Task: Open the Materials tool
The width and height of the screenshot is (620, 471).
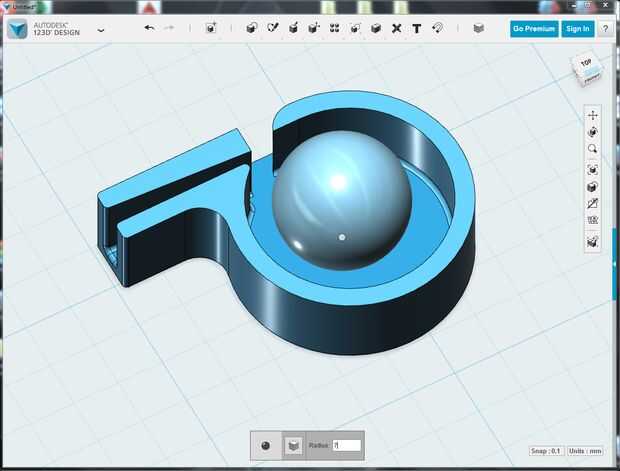Action: pos(478,28)
